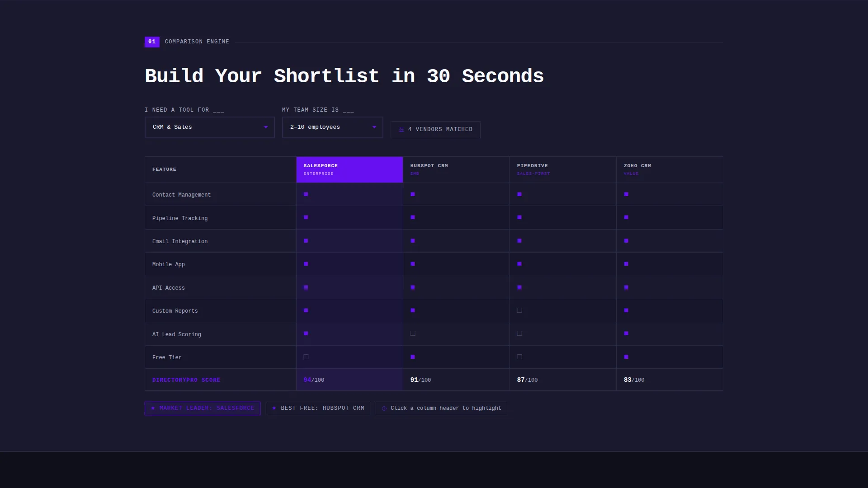The width and height of the screenshot is (868, 488).
Task: Click Pipedrive Free Tier empty indicator
Action: 519,357
